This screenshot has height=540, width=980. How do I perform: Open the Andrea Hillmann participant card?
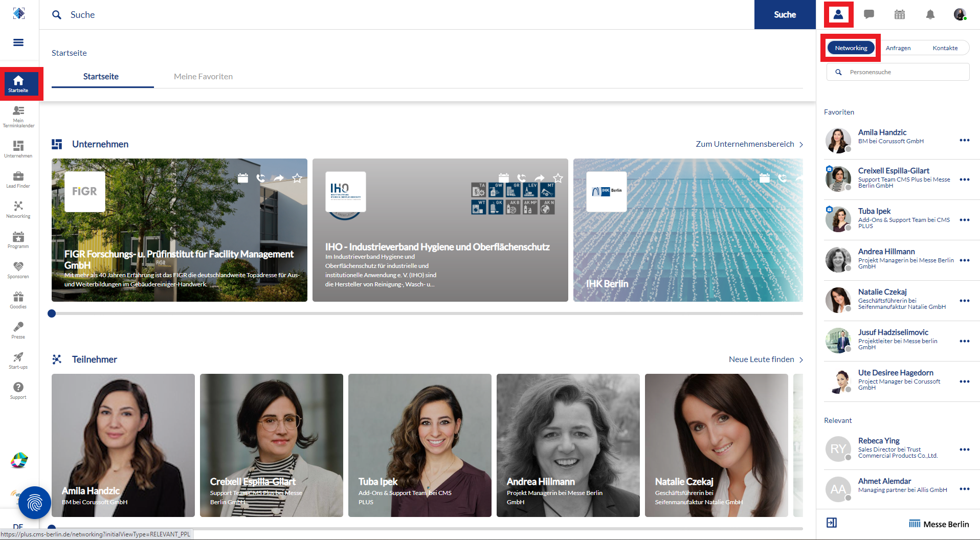click(x=568, y=445)
